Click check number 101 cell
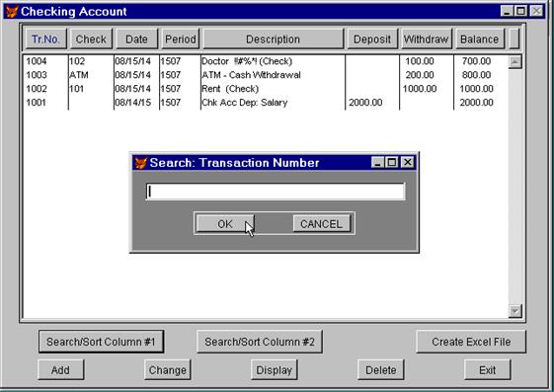Screen dimensions: 554x392 point(77,89)
